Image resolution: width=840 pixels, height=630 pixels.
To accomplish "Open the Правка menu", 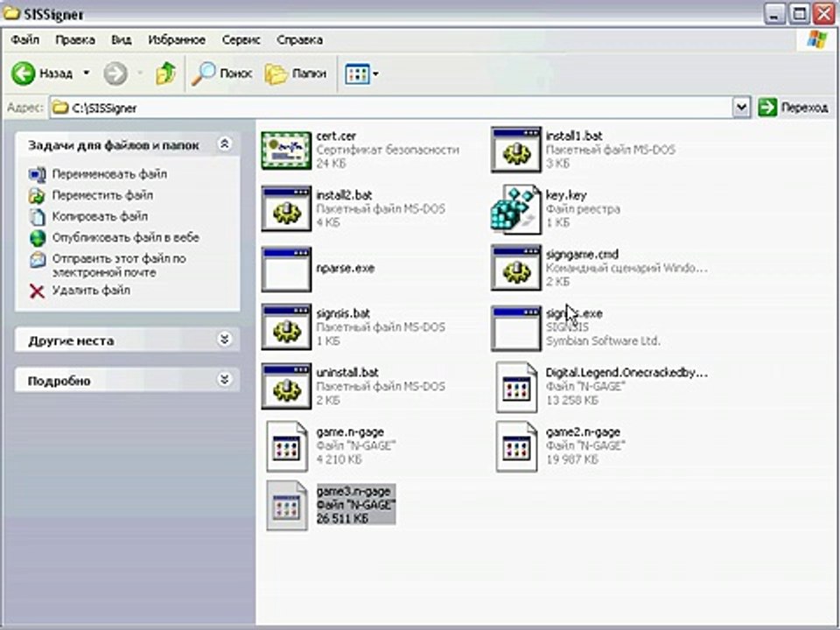I will (x=75, y=40).
